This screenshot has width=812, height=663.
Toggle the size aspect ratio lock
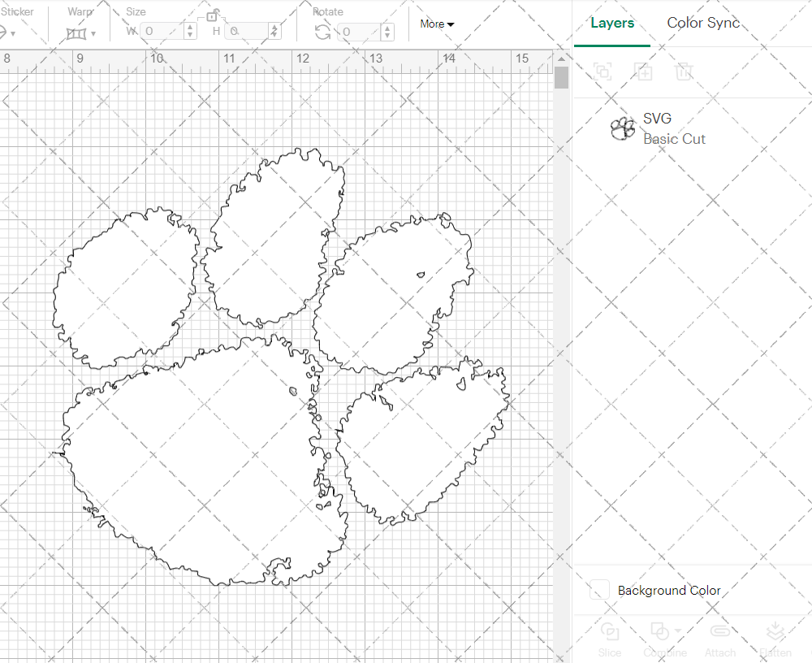213,16
